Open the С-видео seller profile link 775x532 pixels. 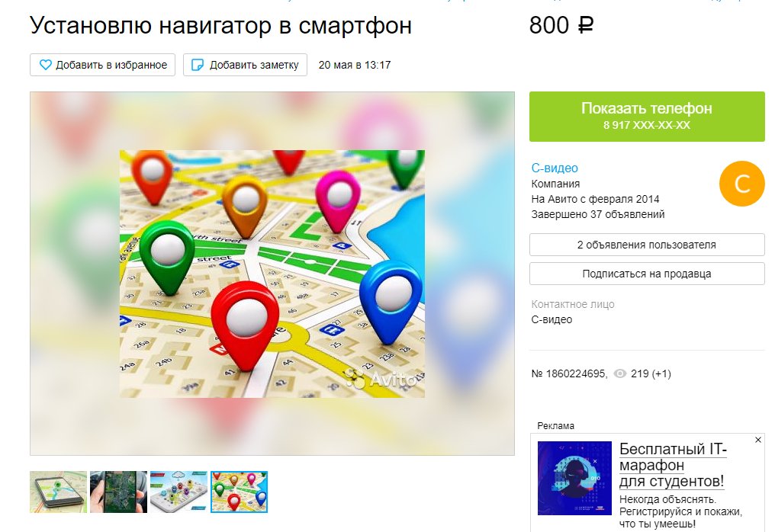point(555,168)
